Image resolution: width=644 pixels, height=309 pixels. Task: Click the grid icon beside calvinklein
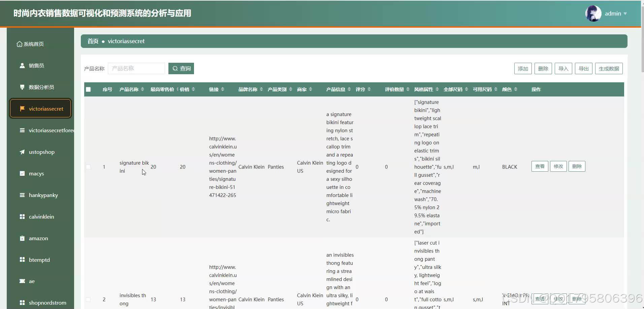tap(22, 217)
